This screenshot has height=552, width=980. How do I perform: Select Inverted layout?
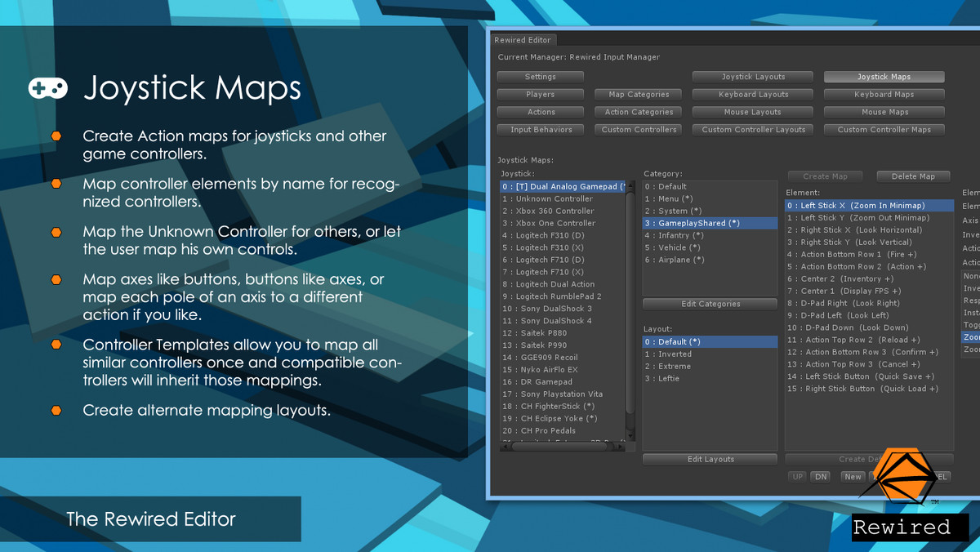(x=710, y=354)
